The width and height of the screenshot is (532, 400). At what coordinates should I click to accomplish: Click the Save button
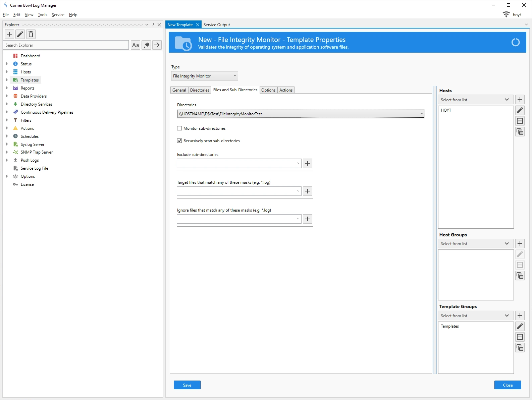click(x=187, y=385)
